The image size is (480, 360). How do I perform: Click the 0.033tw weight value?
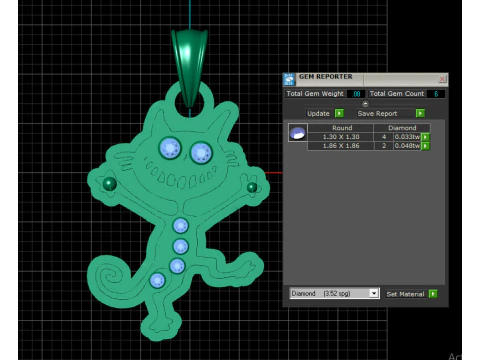[407, 137]
